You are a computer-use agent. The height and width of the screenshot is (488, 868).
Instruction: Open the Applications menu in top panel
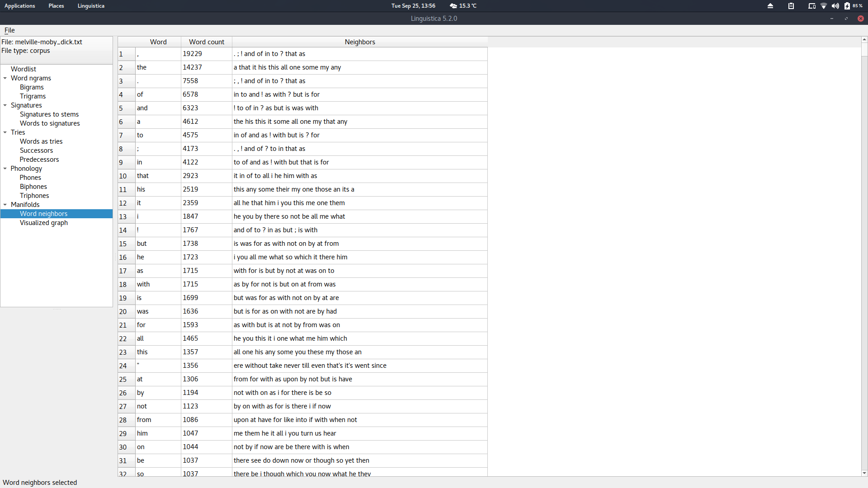click(19, 6)
